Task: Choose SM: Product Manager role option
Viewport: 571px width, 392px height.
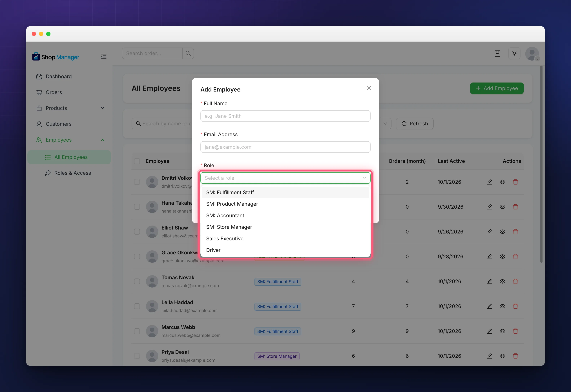Action: 285,204
